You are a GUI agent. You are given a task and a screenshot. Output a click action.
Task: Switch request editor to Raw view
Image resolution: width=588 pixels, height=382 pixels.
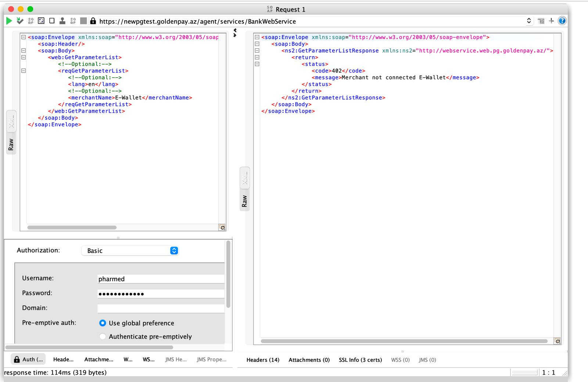[x=11, y=144]
